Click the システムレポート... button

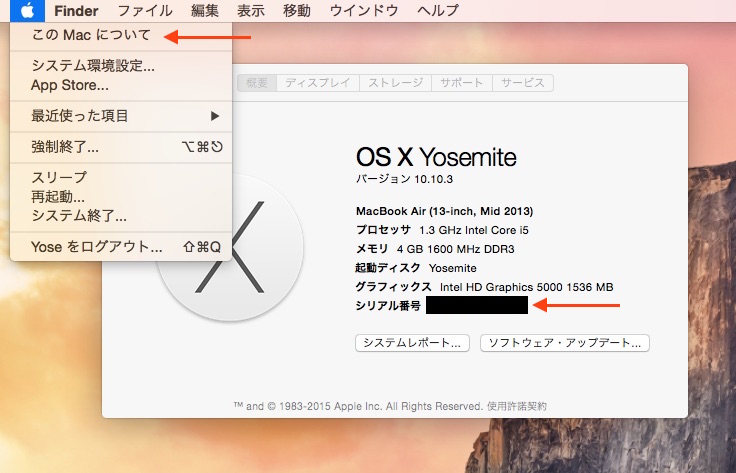412,343
